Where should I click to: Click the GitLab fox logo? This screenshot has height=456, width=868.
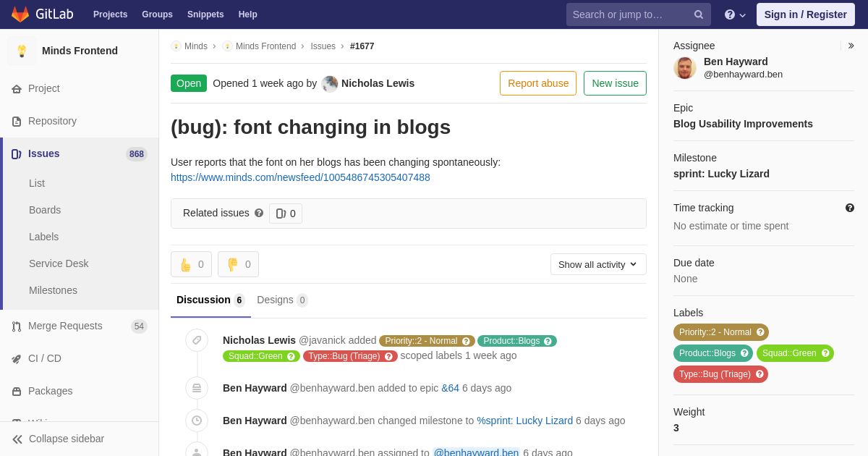point(20,14)
